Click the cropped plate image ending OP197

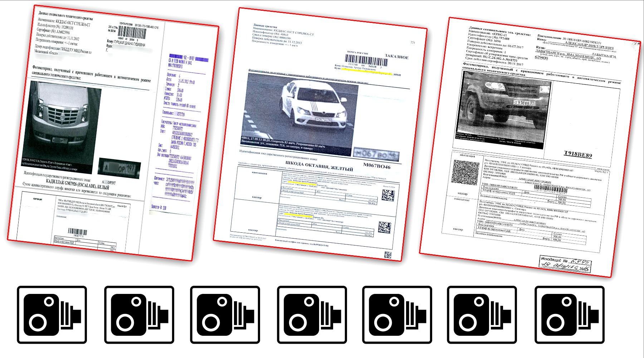[119, 168]
